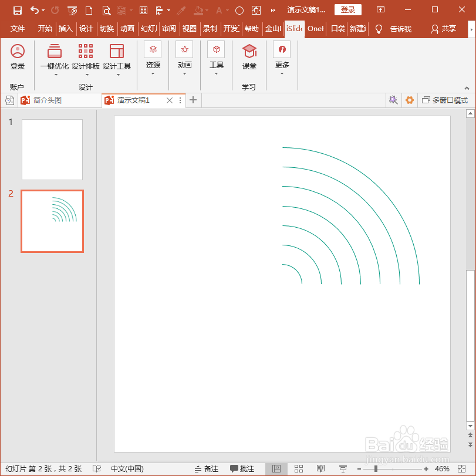Switch to the 开始 tab
This screenshot has width=476, height=476.
coord(45,29)
